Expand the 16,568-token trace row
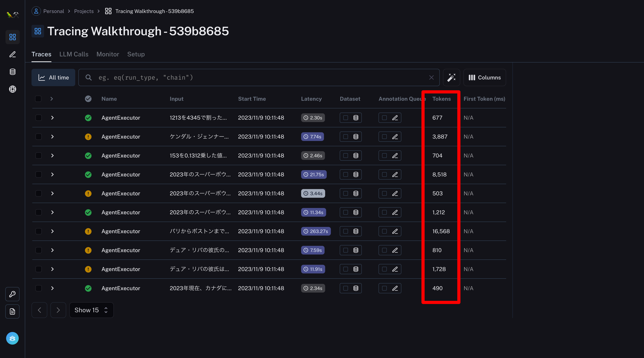This screenshot has width=644, height=358. tap(52, 231)
